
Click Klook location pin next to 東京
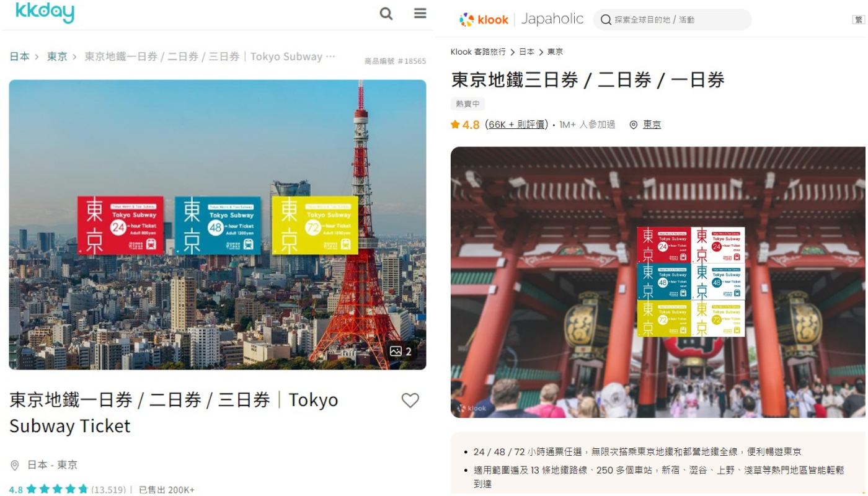tap(633, 125)
